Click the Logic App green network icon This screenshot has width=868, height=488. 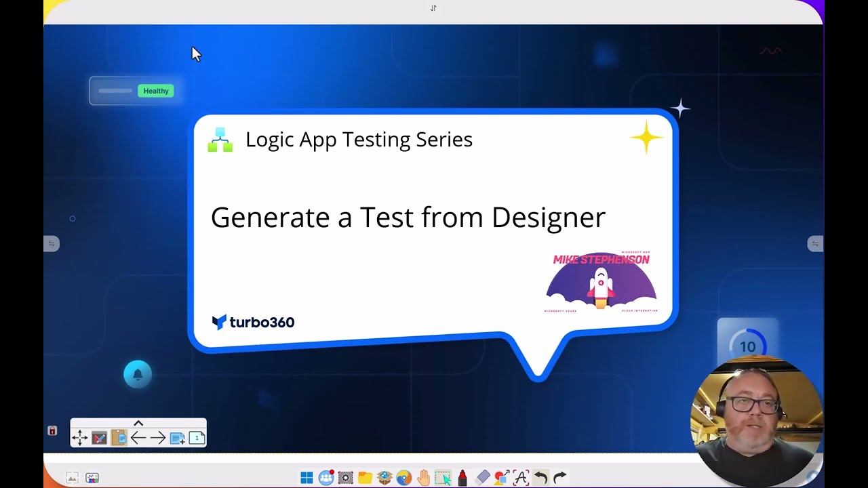(x=220, y=140)
